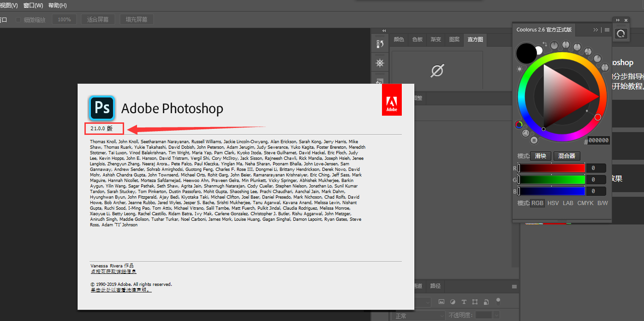Viewport: 644px width, 321px height.
Task: Click the 不透明度 opacity value field
Action: click(484, 315)
